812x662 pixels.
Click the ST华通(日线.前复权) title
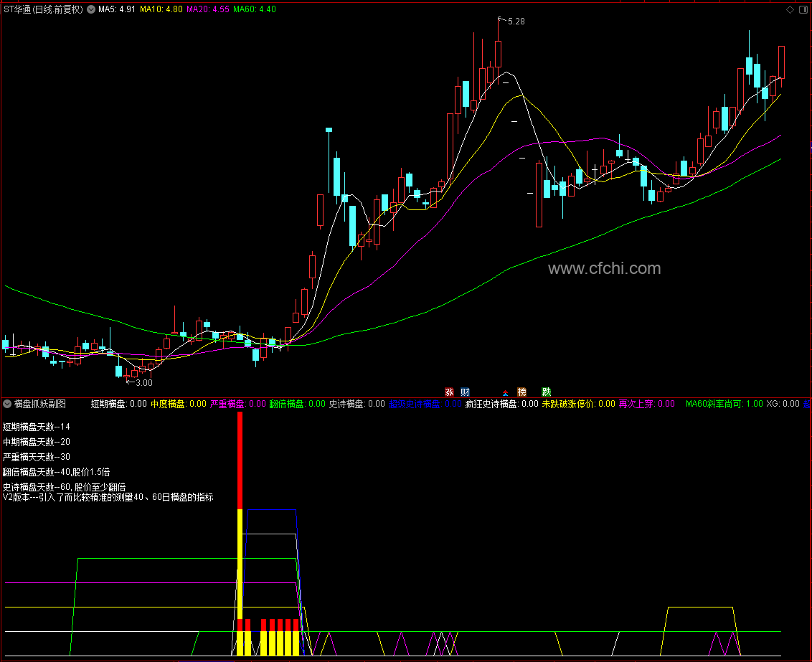(43, 9)
